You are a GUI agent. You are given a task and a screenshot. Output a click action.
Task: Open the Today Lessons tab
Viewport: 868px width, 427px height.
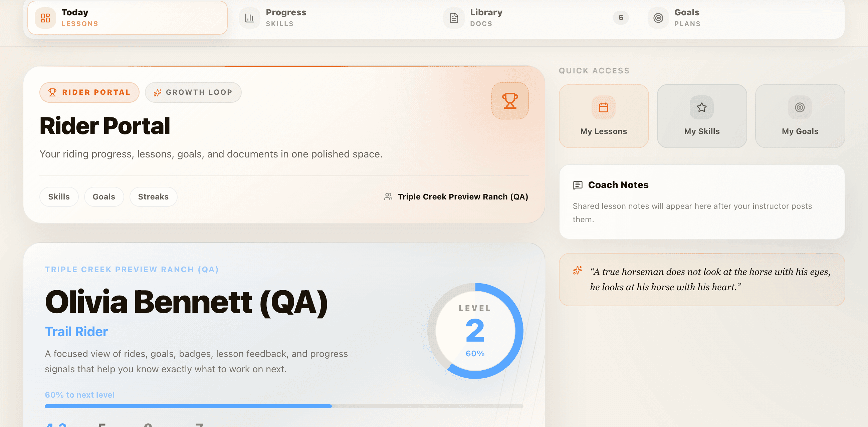pos(128,17)
